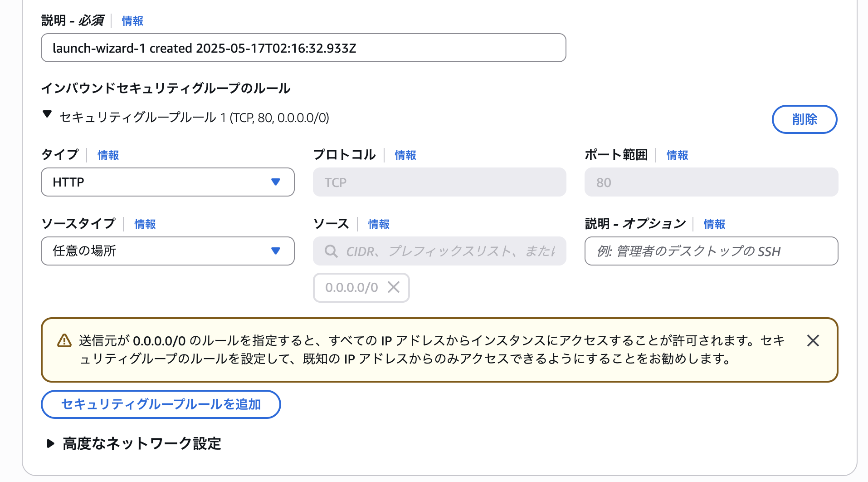This screenshot has width=868, height=482.
Task: Expand 高度なネットワーク設定
Action: [50, 443]
